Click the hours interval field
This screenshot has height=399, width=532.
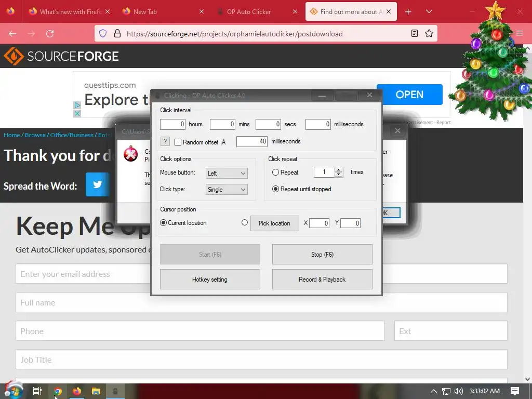172,124
